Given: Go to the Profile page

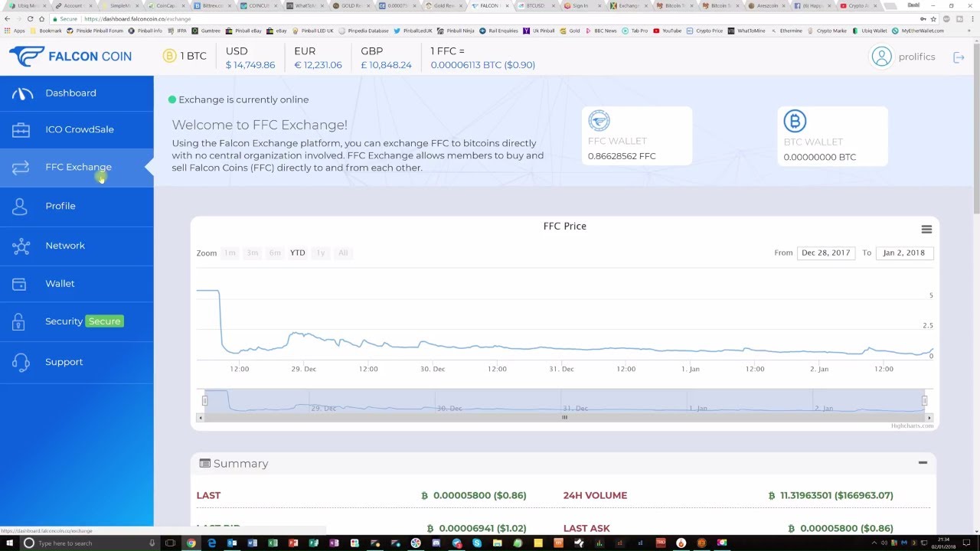Looking at the screenshot, I should click(x=77, y=206).
